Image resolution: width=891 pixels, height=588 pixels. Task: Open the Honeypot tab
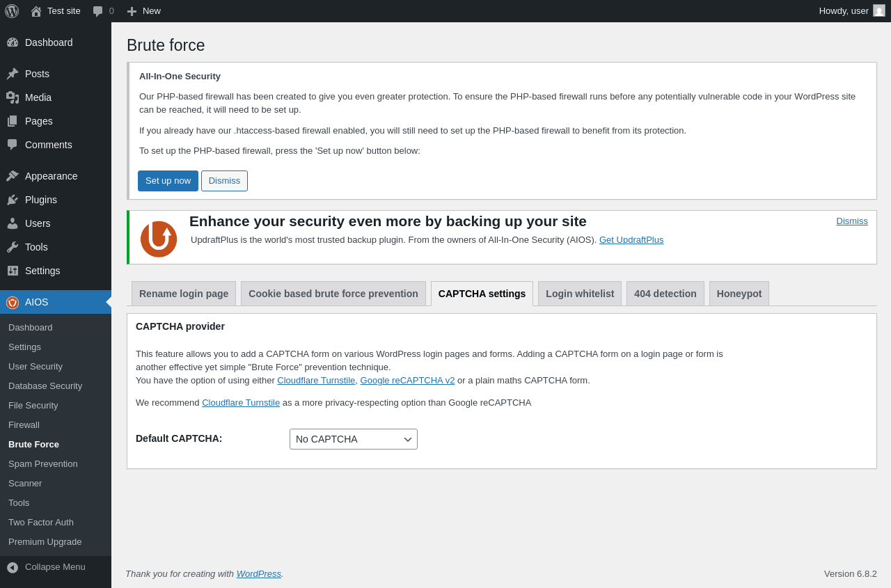click(x=739, y=294)
